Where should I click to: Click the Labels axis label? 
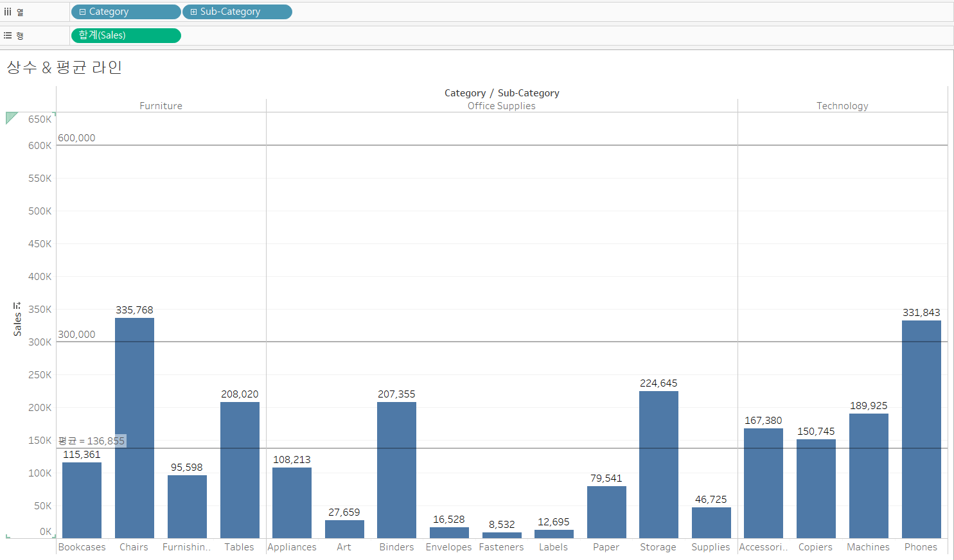(x=553, y=547)
